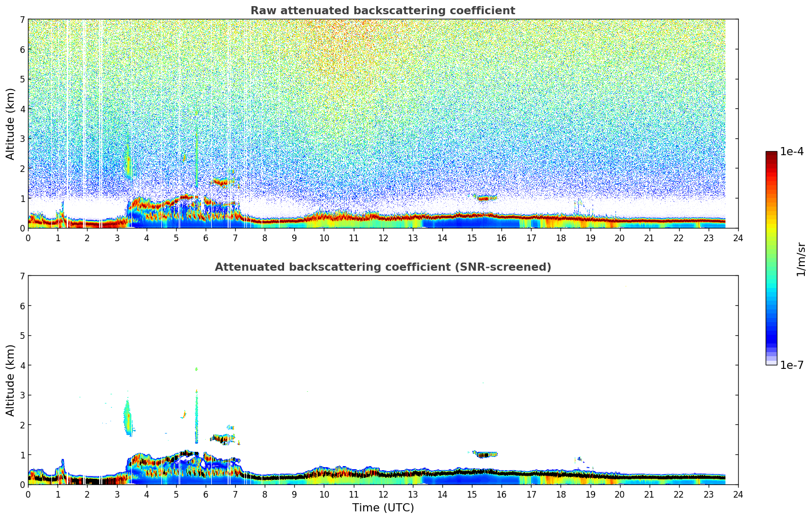This screenshot has height=519, width=812.
Task: Click the "23" time tick under the SNR-screened plot
Action: point(709,494)
